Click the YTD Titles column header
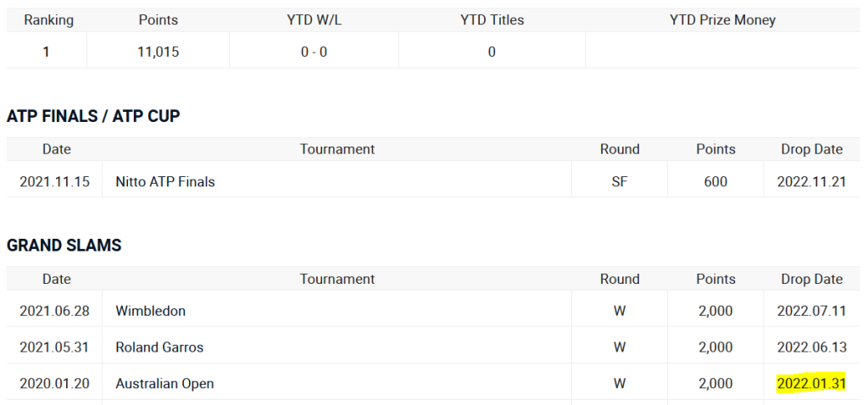Image resolution: width=868 pixels, height=405 pixels. (492, 19)
